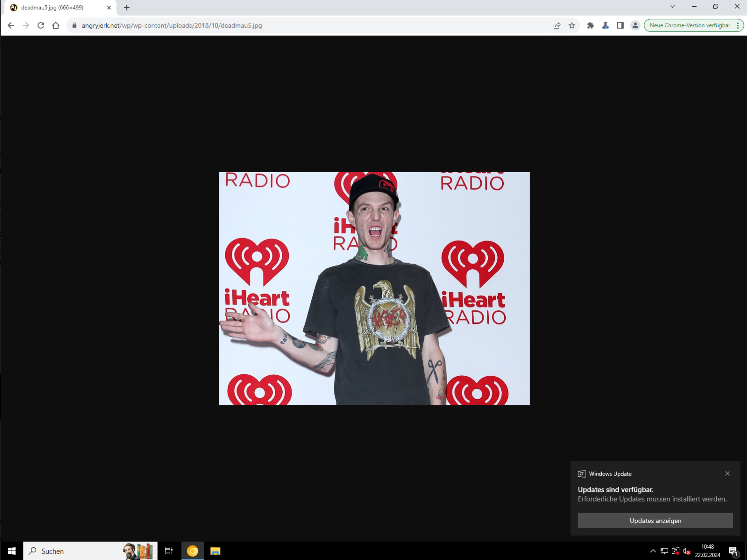Open the Chrome home page

click(56, 25)
